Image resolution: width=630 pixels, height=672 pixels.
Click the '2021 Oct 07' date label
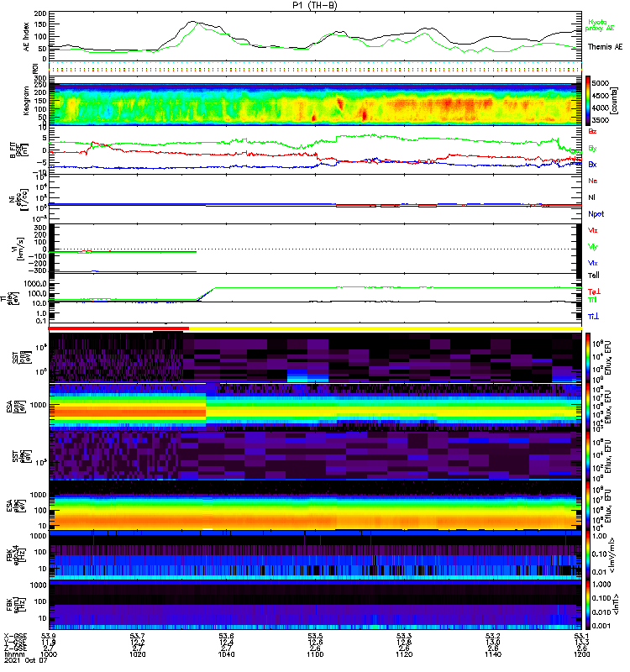pyautogui.click(x=25, y=660)
